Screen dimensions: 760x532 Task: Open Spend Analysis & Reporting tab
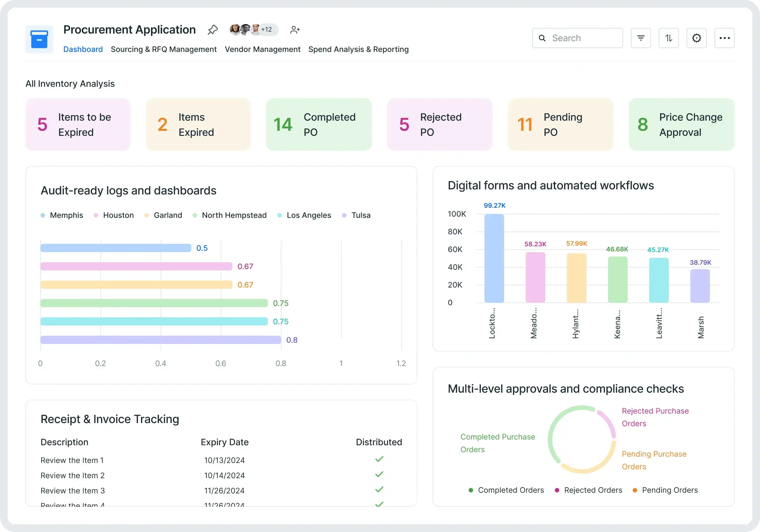pyautogui.click(x=358, y=49)
